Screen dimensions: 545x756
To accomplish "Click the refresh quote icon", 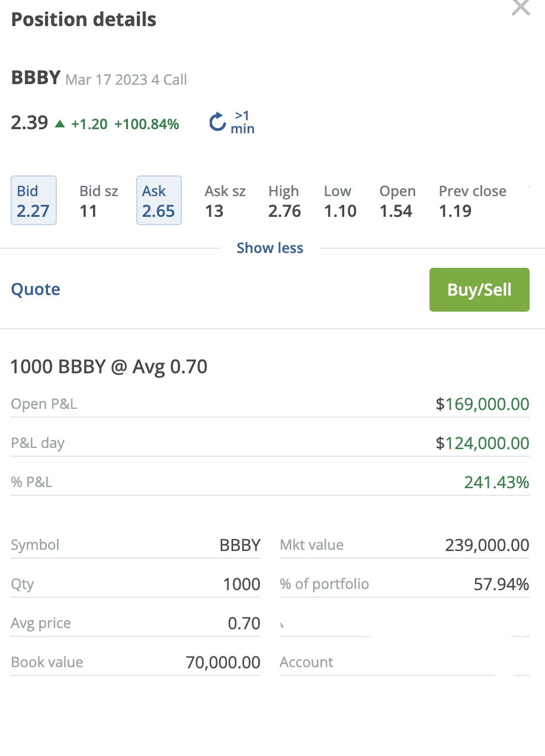I will coord(217,122).
